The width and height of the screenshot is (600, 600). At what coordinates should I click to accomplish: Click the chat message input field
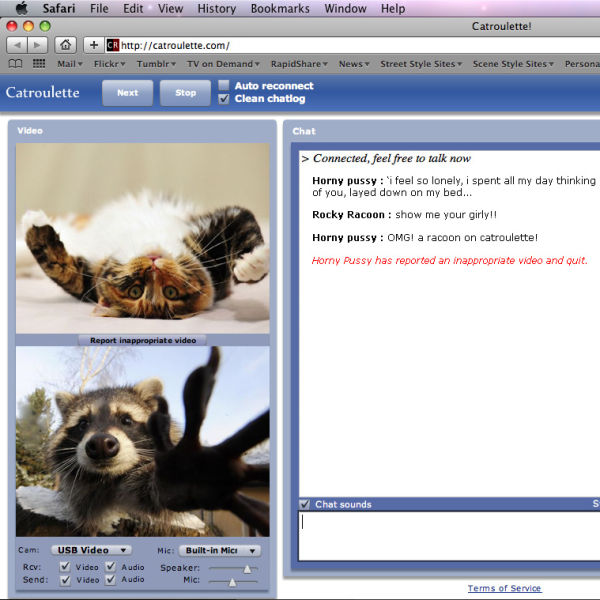pos(450,535)
